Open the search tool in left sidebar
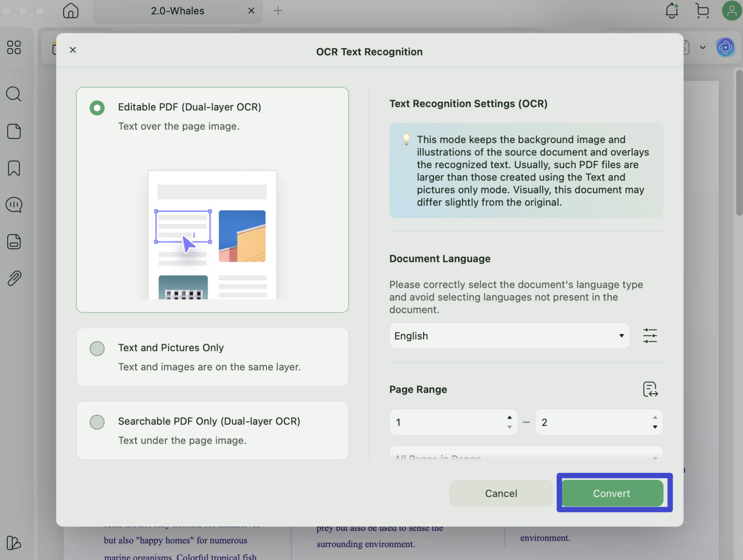Image resolution: width=743 pixels, height=560 pixels. click(14, 94)
